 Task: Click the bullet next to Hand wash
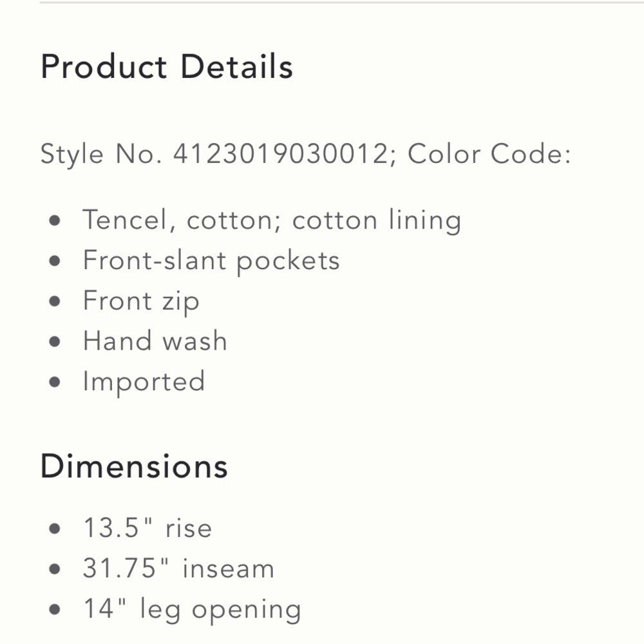(x=56, y=341)
